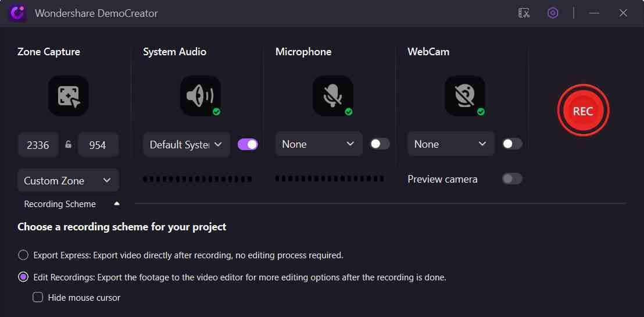Click the Zone Capture selection icon

68,95
